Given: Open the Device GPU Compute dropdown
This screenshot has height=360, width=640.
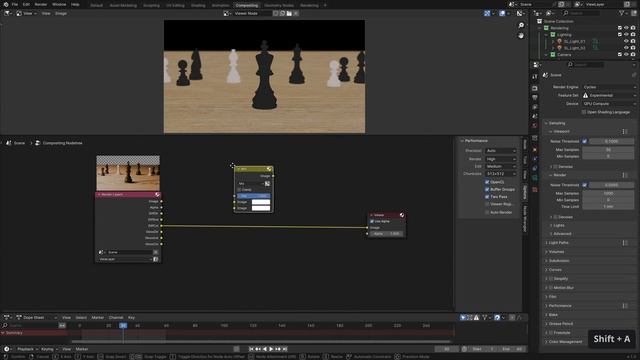Looking at the screenshot, I should pyautogui.click(x=609, y=104).
